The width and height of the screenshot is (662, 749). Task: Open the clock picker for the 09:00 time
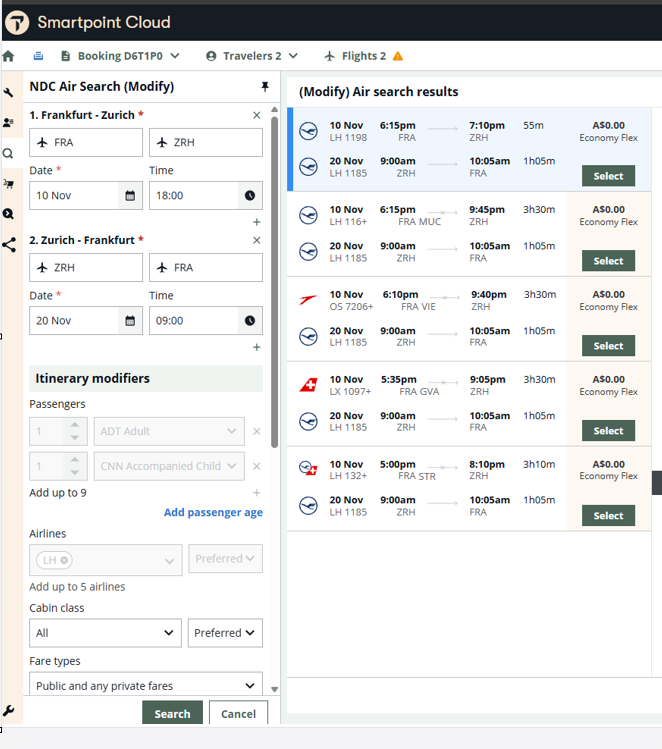(249, 321)
